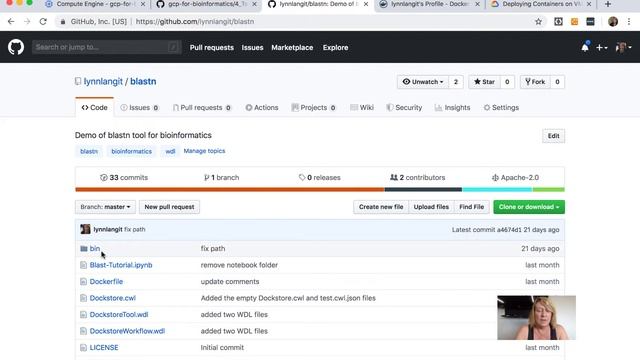
Task: Click the wdl topic tag
Action: pos(170,151)
